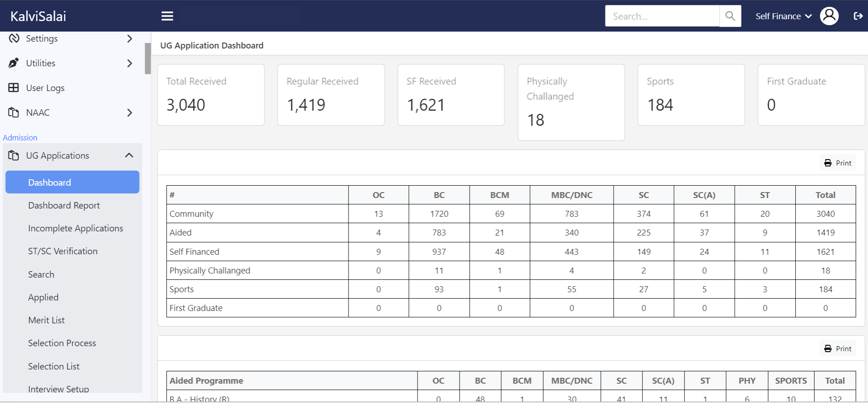Click the User Logs table icon
Image resolution: width=868 pixels, height=407 pixels.
14,88
